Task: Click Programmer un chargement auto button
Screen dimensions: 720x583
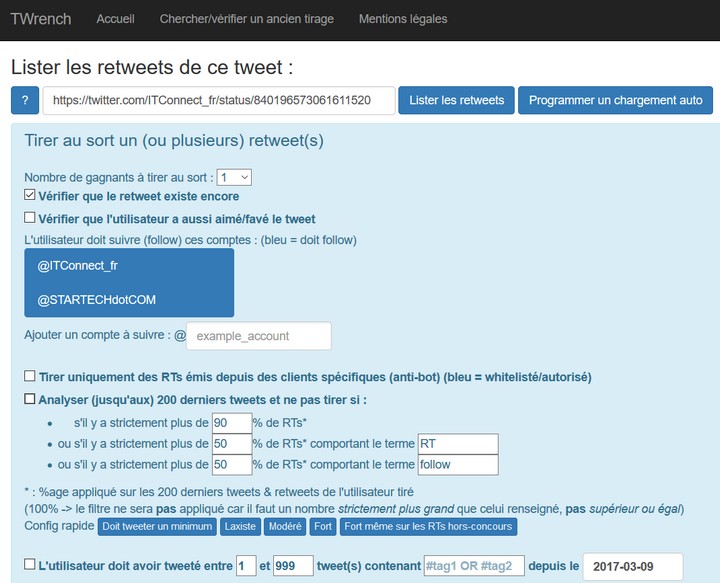Action: click(615, 100)
